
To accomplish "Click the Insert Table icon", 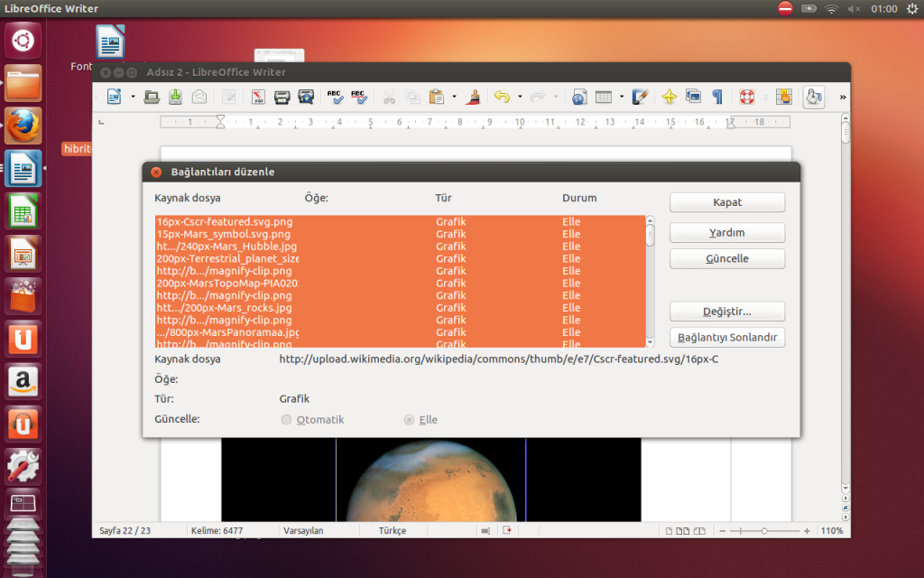I will pos(604,97).
